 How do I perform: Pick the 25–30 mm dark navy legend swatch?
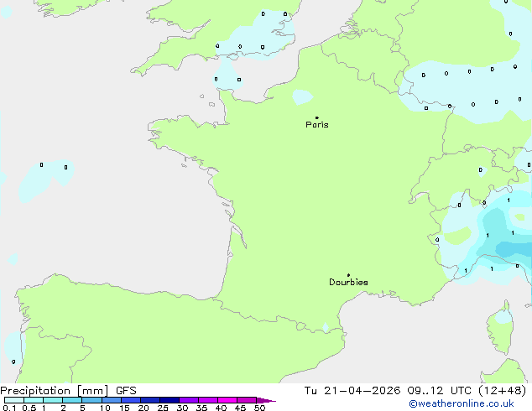170,400
